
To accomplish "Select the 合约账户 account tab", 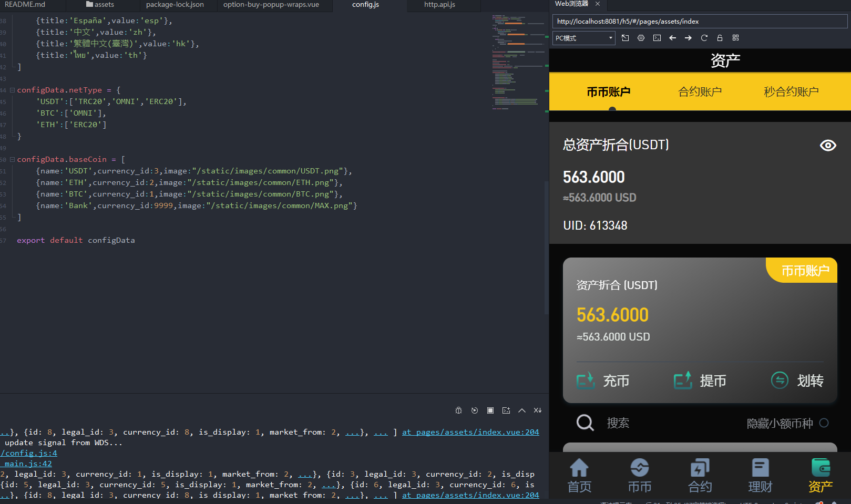I will pos(700,92).
